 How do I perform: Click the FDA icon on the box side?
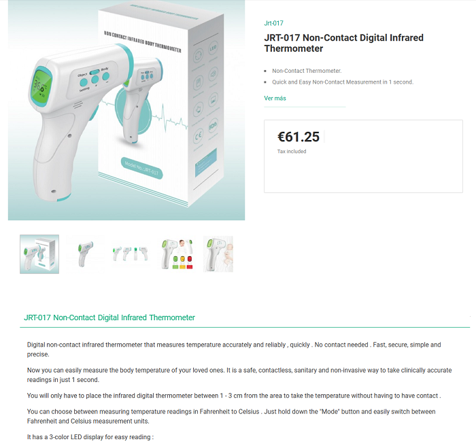tap(213, 125)
